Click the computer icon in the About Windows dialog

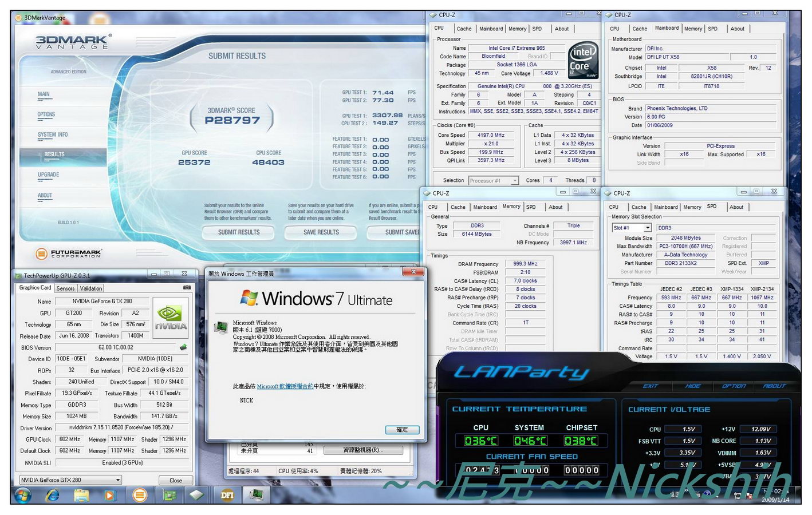(x=220, y=327)
